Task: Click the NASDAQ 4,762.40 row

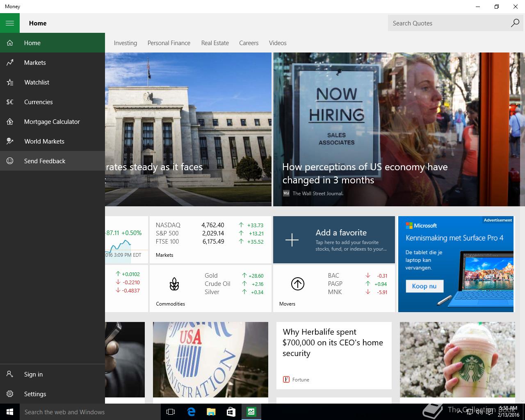Action: [x=210, y=225]
